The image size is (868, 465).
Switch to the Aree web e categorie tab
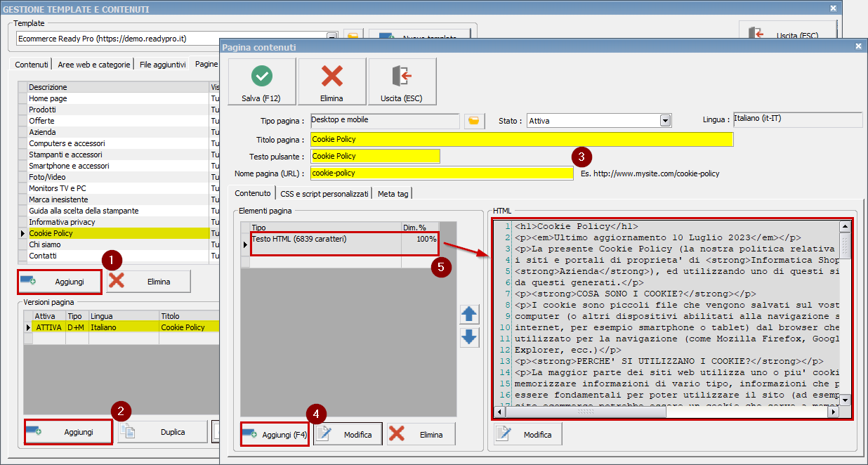click(x=94, y=65)
